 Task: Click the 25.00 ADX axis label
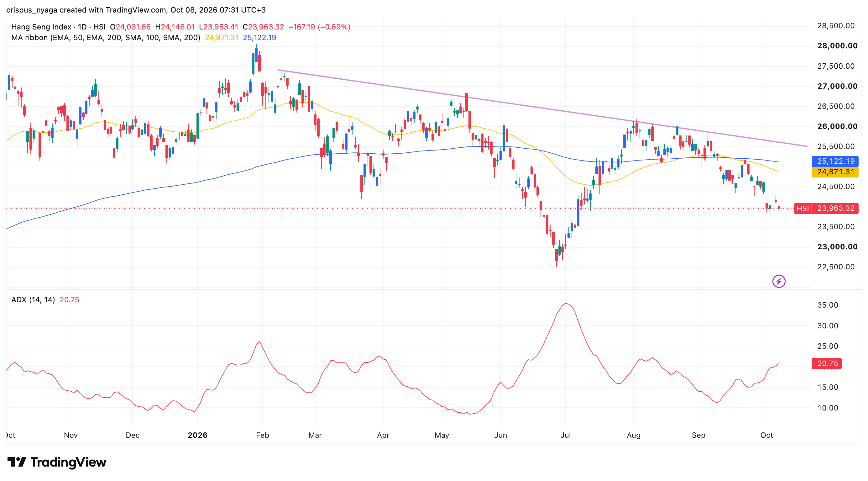[828, 346]
